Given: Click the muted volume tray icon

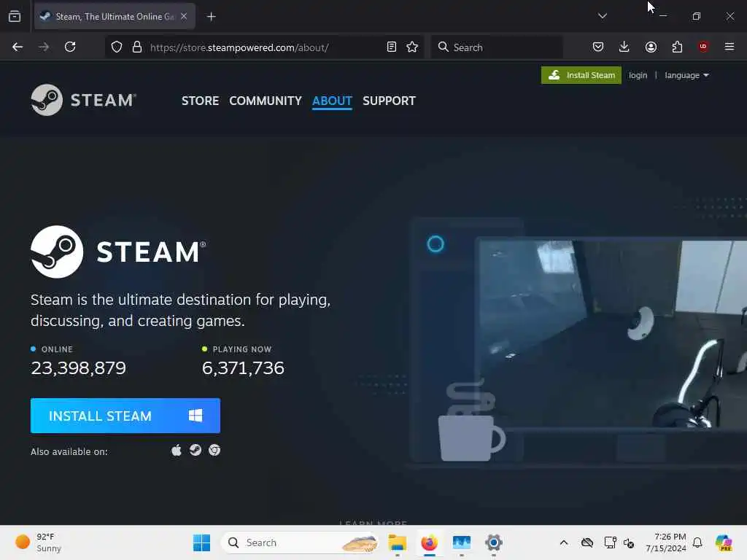Looking at the screenshot, I should (x=629, y=542).
